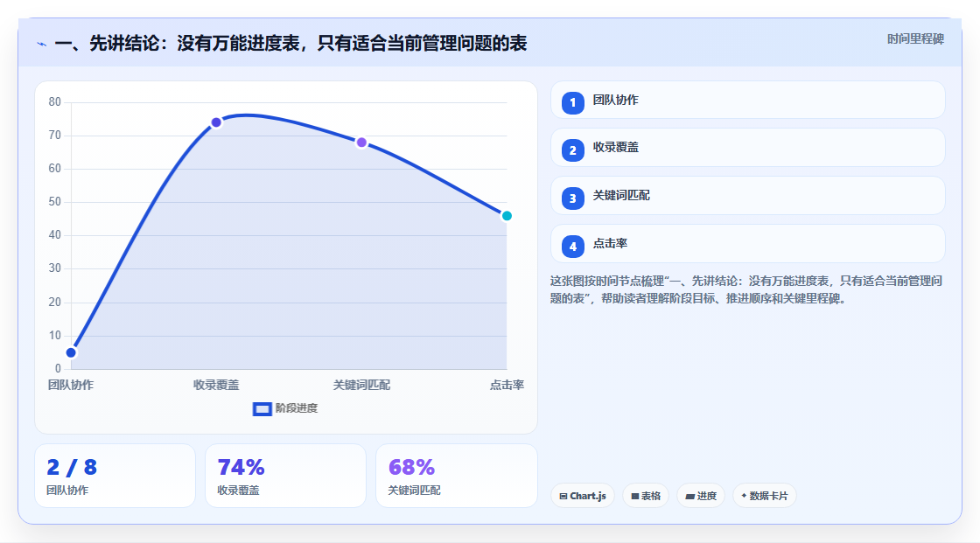Screen dimensions: 980x543
Task: Select the 团队协作 list item
Action: 747,100
